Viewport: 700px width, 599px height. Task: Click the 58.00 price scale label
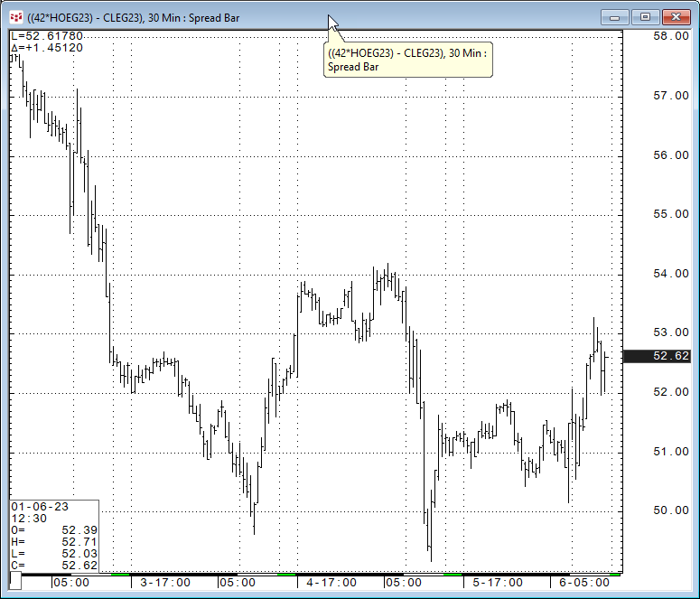[x=670, y=36]
